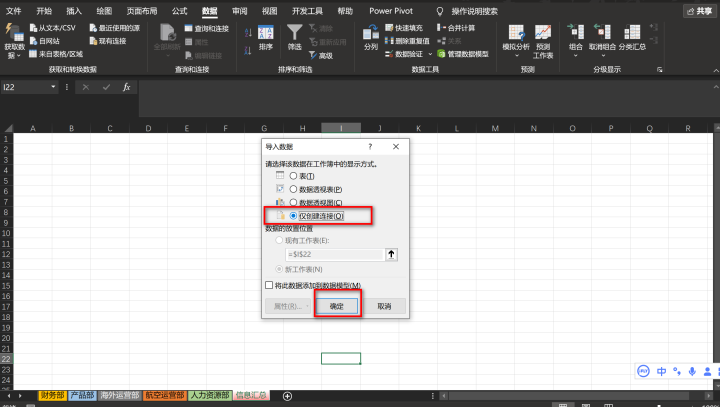The width and height of the screenshot is (720, 407).
Task: Click the 排序 (Sort) icon
Action: [x=266, y=32]
